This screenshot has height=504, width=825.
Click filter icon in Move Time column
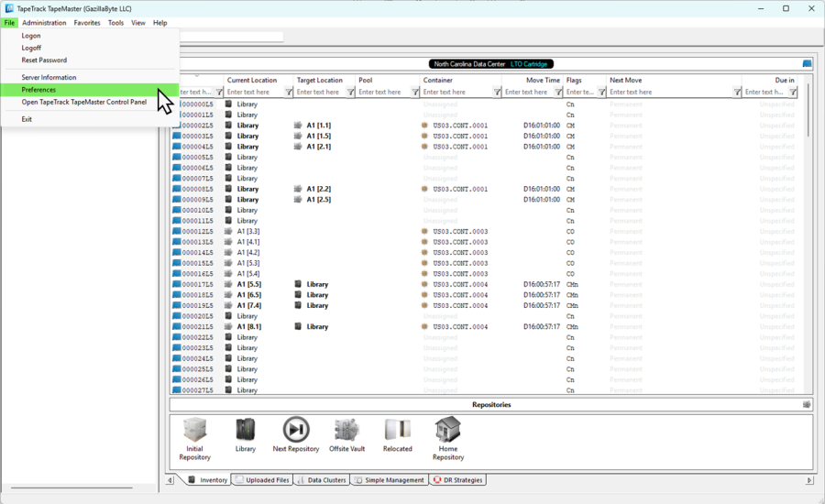(x=558, y=92)
